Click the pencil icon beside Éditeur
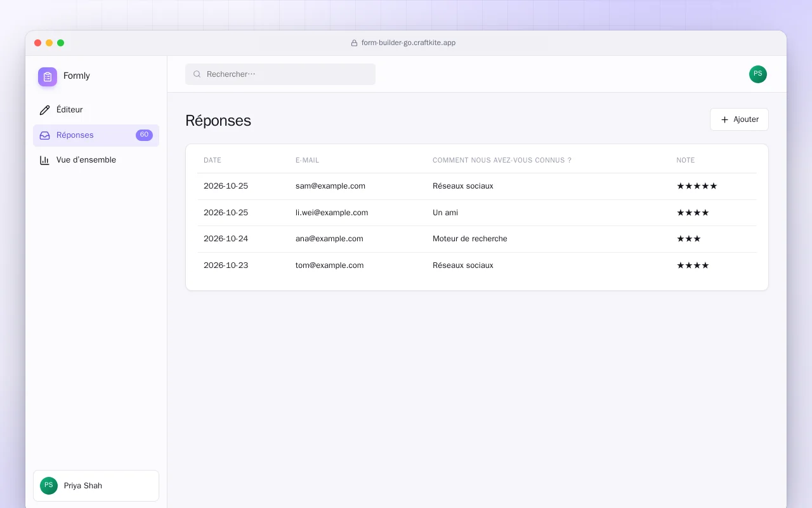This screenshot has width=812, height=508. 44,110
